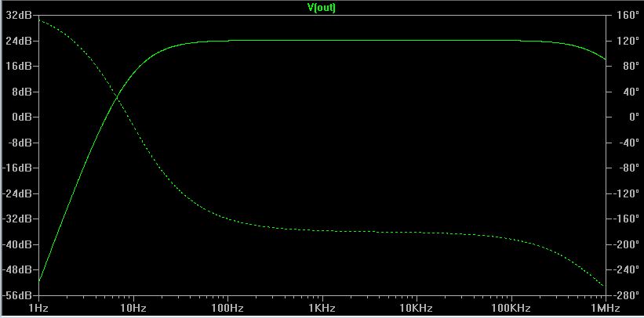Select the 0dB left axis label
Screen dimensions: 644x318
[20, 117]
